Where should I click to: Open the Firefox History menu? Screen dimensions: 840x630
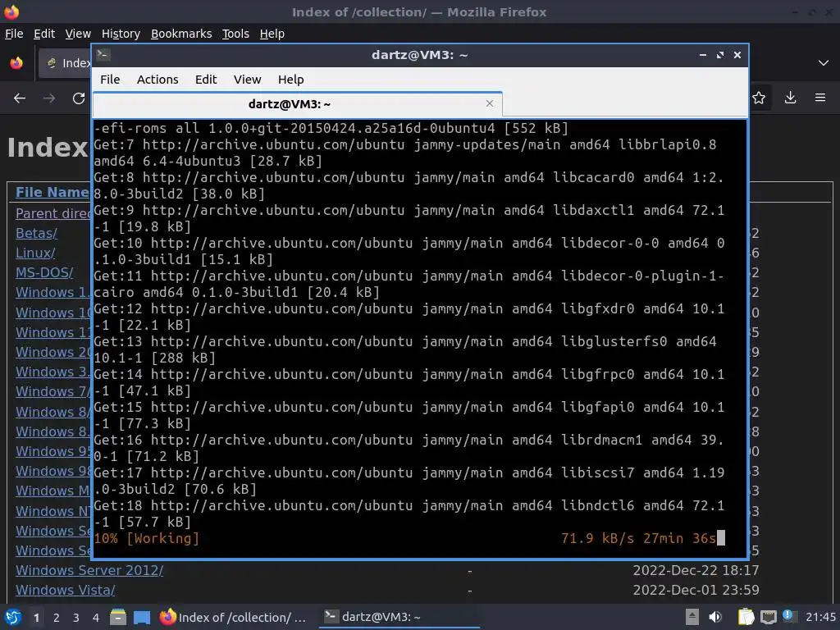[x=121, y=34]
